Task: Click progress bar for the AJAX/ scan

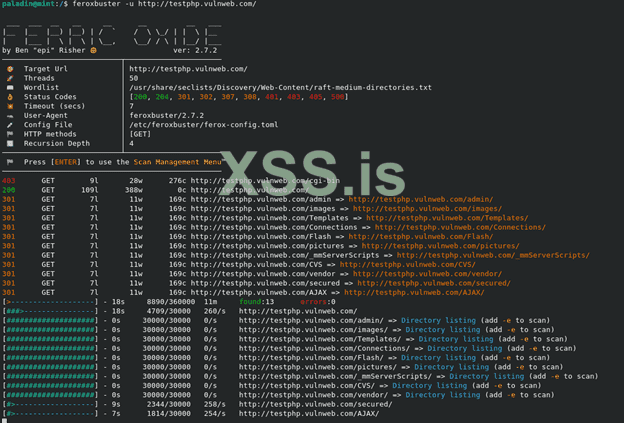Action: coord(50,413)
